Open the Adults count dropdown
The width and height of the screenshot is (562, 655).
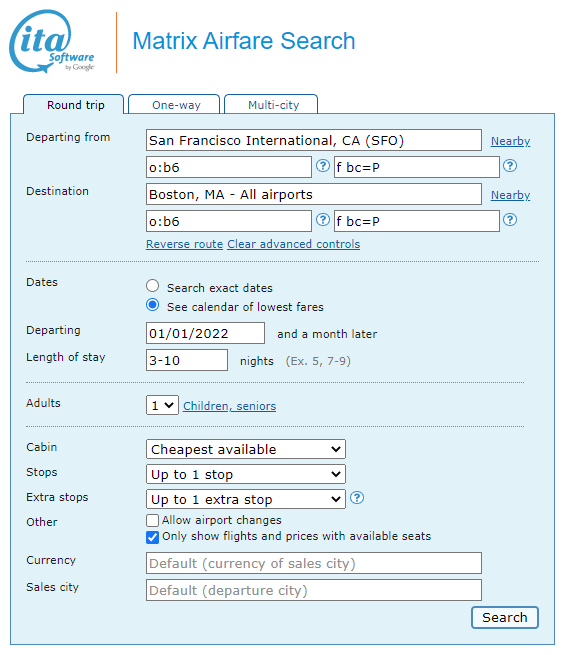tap(162, 405)
